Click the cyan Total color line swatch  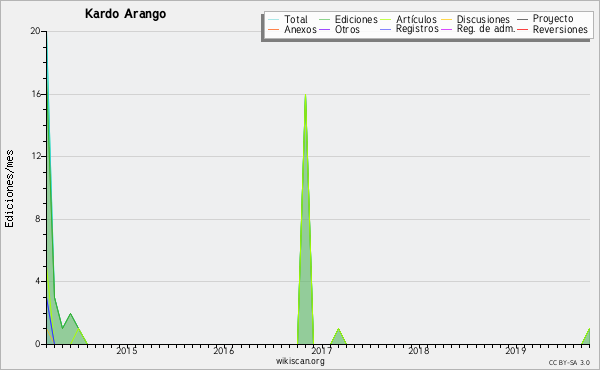pos(274,19)
